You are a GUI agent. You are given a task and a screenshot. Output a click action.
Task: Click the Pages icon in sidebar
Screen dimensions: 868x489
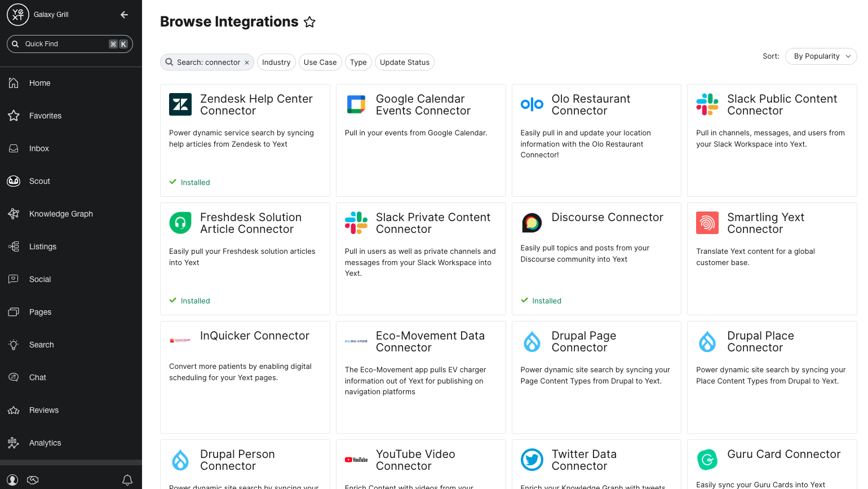(14, 312)
